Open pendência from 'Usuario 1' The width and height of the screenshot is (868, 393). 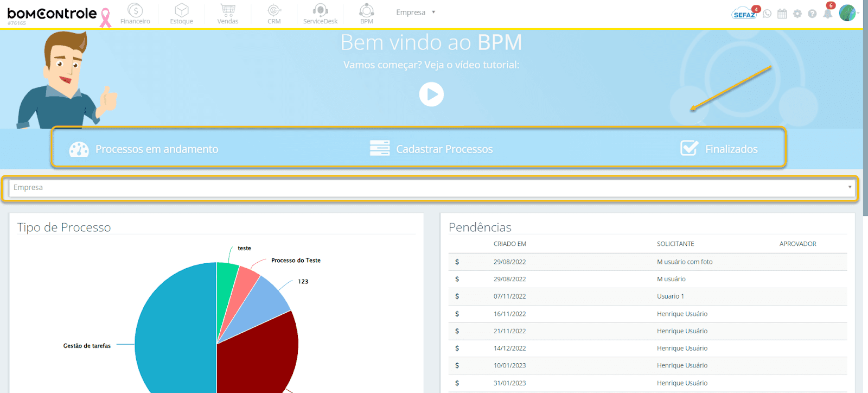tap(671, 296)
